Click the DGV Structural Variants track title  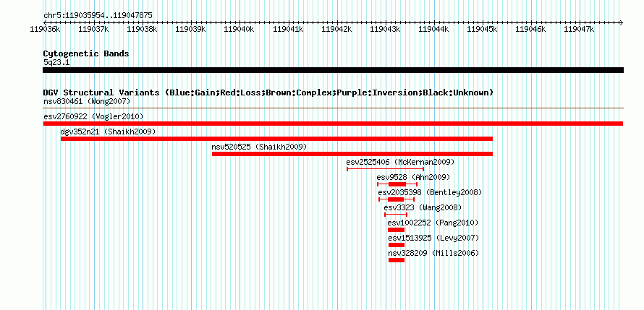[268, 92]
